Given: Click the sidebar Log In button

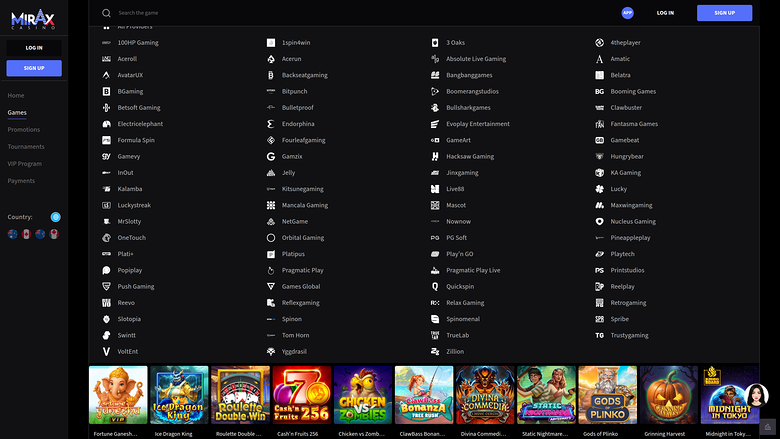Looking at the screenshot, I should tap(34, 47).
